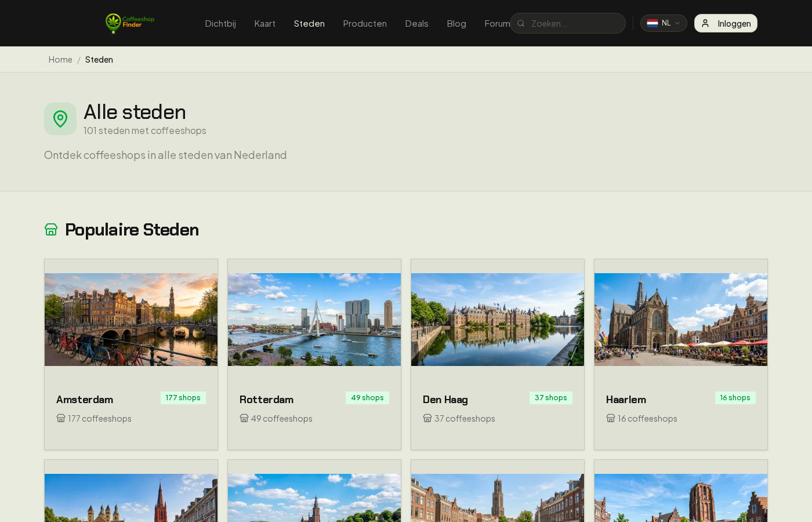Open the Den Haag city card title
The height and width of the screenshot is (522, 812).
point(445,400)
